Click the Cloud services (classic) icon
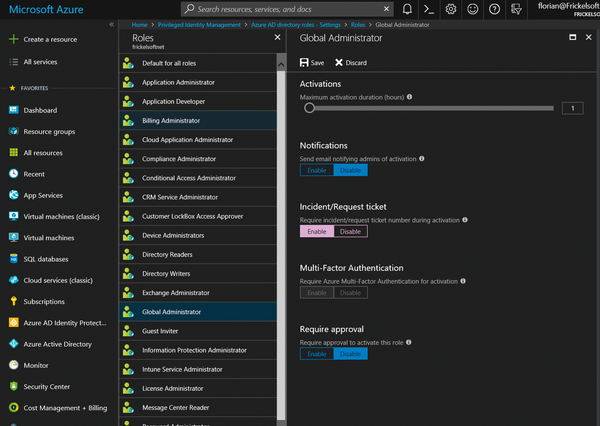Screen dimensions: 600x426 click(x=14, y=280)
